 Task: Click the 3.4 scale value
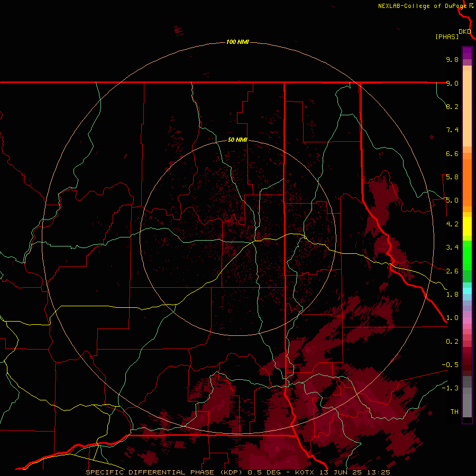click(452, 248)
